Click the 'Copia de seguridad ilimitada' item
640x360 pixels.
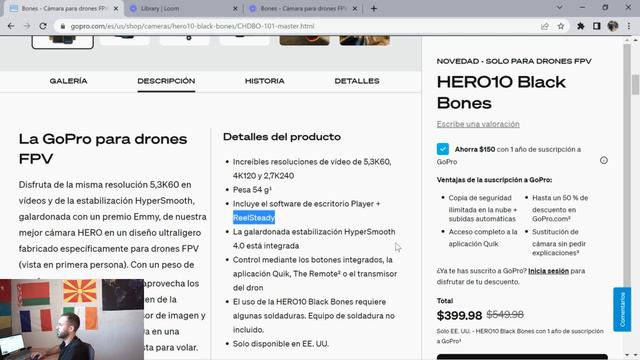point(483,208)
